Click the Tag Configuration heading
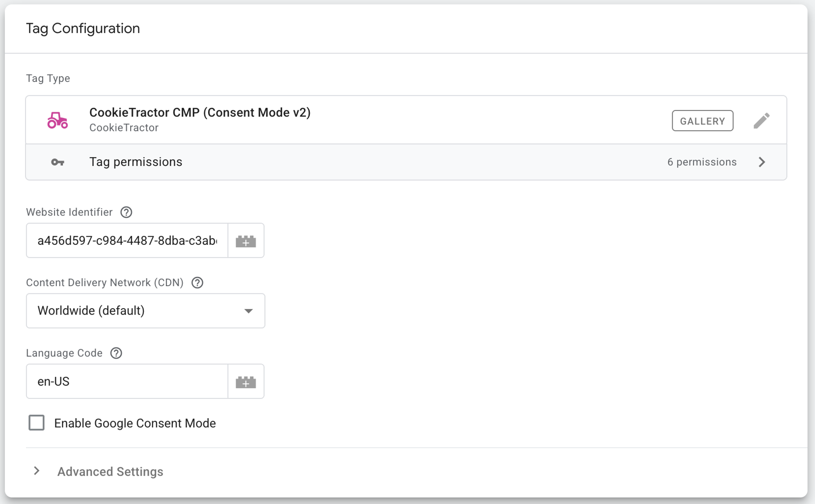The image size is (815, 504). point(83,28)
